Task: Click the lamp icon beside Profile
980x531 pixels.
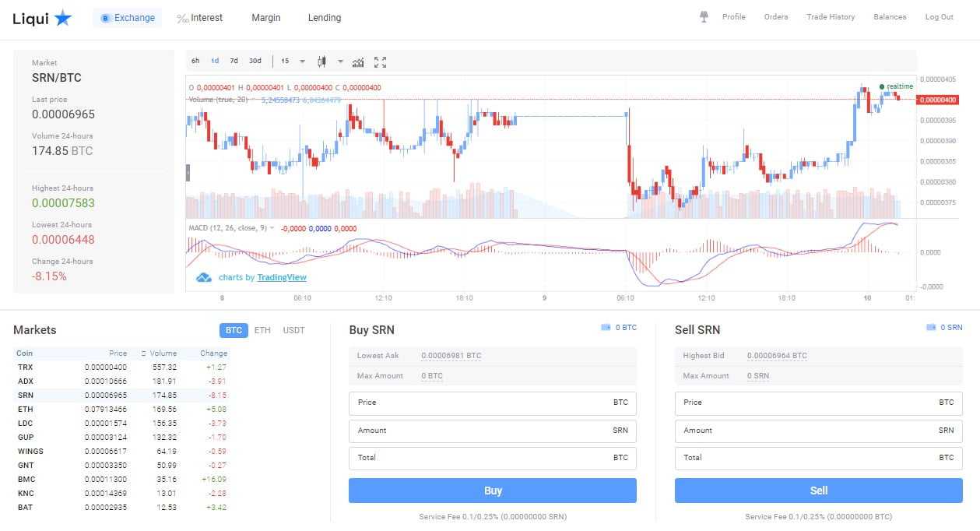Action: [x=704, y=17]
